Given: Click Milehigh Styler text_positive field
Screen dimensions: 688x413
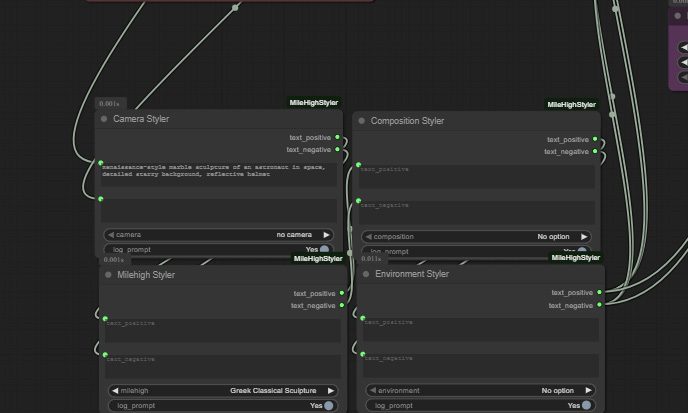Looking at the screenshot, I should click(x=223, y=331).
